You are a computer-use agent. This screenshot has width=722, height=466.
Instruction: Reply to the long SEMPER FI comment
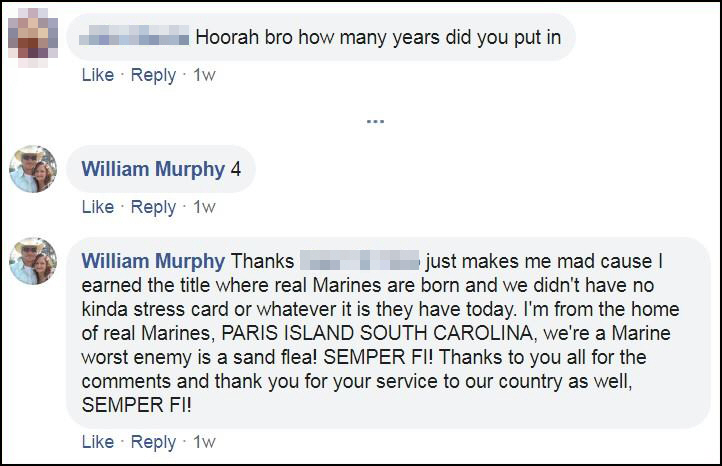153,441
